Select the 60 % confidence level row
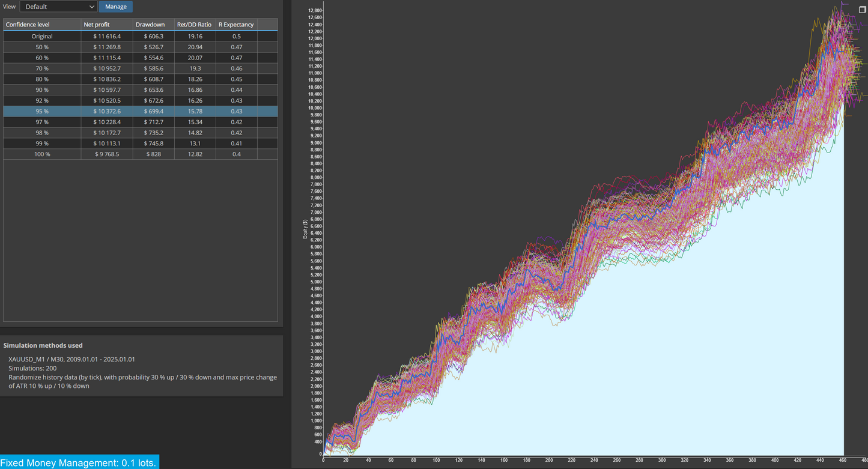 click(141, 58)
